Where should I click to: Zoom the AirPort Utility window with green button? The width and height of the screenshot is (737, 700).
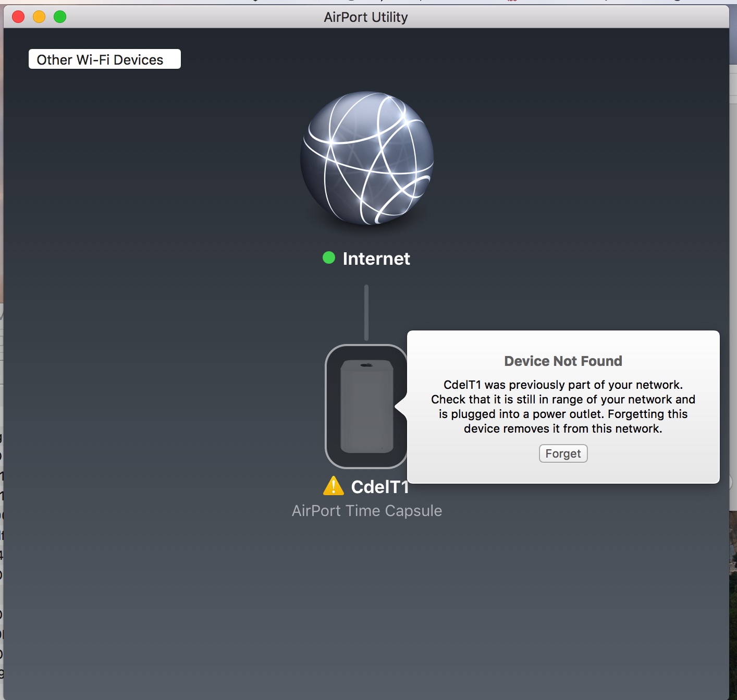click(x=60, y=17)
